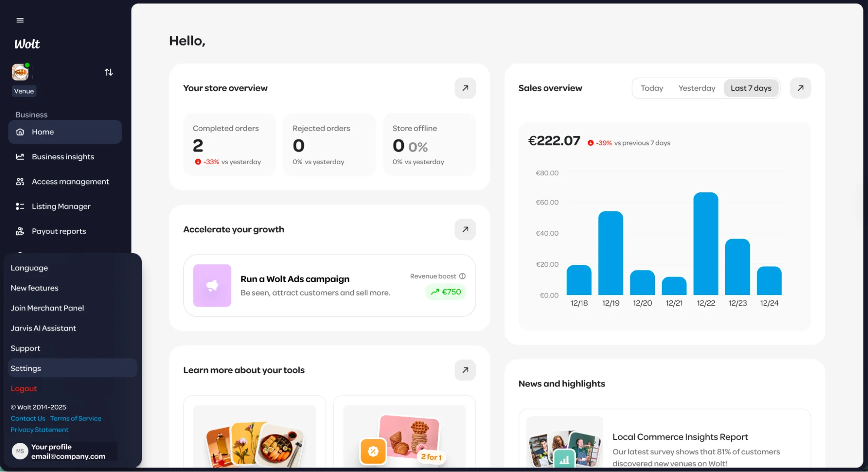Open Settings in the popup menu

tap(26, 368)
